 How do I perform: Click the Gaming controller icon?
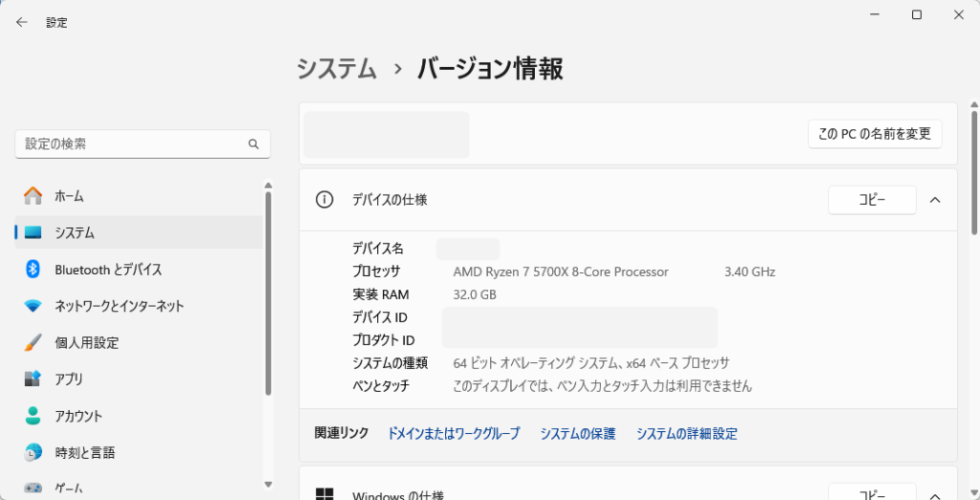coord(33,487)
